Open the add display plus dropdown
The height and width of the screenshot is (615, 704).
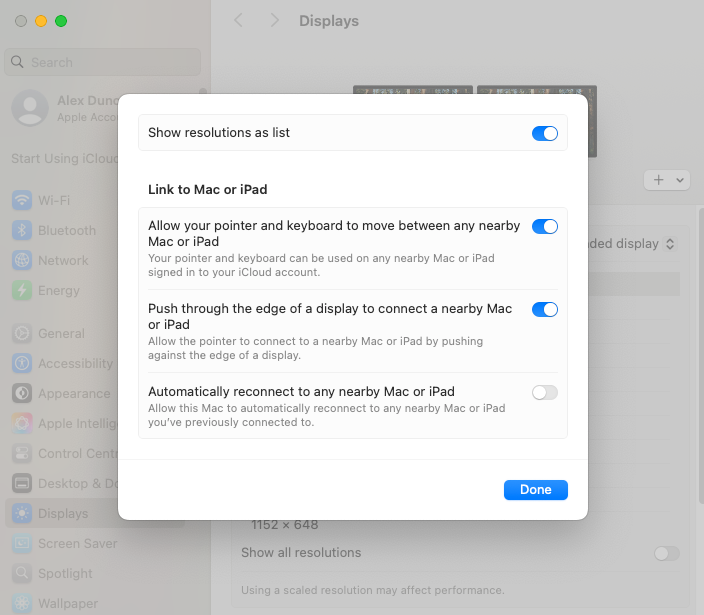[668, 180]
